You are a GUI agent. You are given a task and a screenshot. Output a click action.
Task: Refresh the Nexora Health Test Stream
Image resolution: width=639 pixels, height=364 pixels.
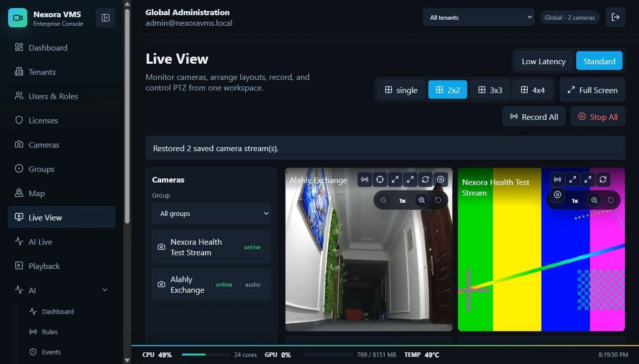[603, 179]
